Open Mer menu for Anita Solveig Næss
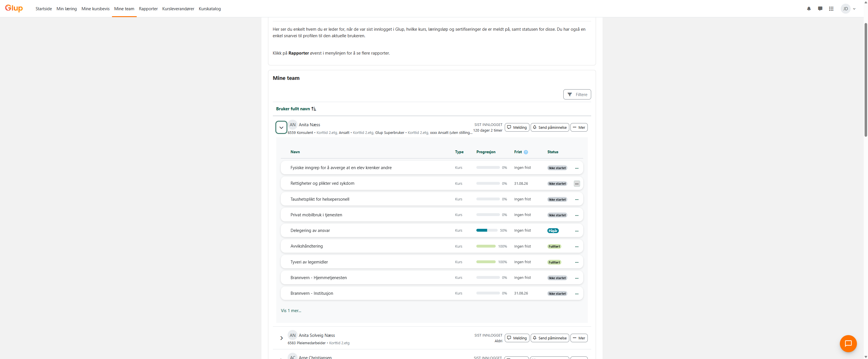The width and height of the screenshot is (868, 359). (x=579, y=338)
